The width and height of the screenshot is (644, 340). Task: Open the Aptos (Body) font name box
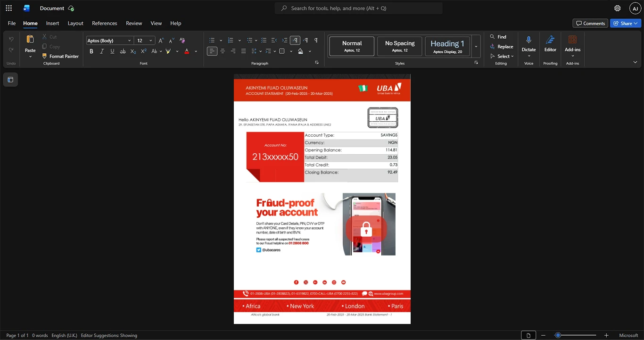[109, 41]
